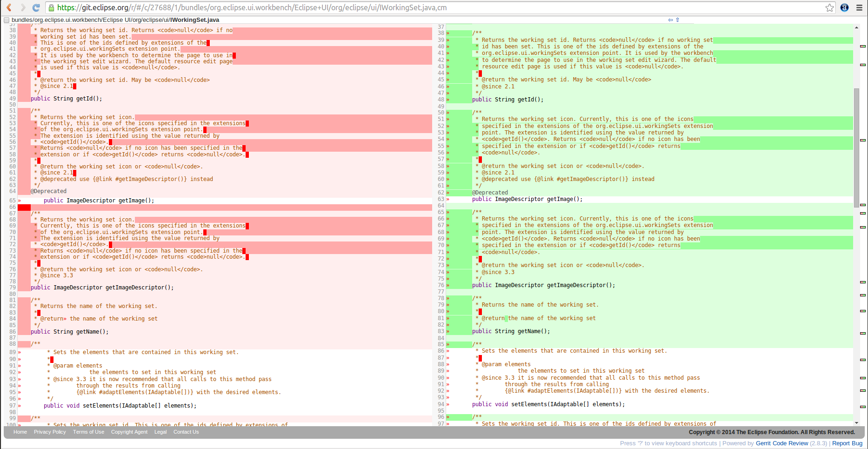Open the Terms of Use link
The height and width of the screenshot is (449, 868).
[88, 432]
